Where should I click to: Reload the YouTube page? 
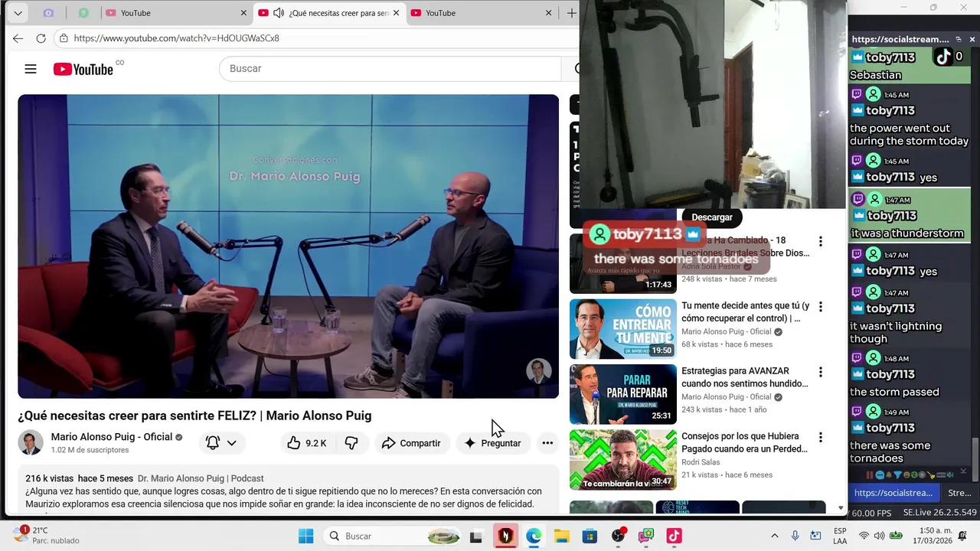point(41,38)
